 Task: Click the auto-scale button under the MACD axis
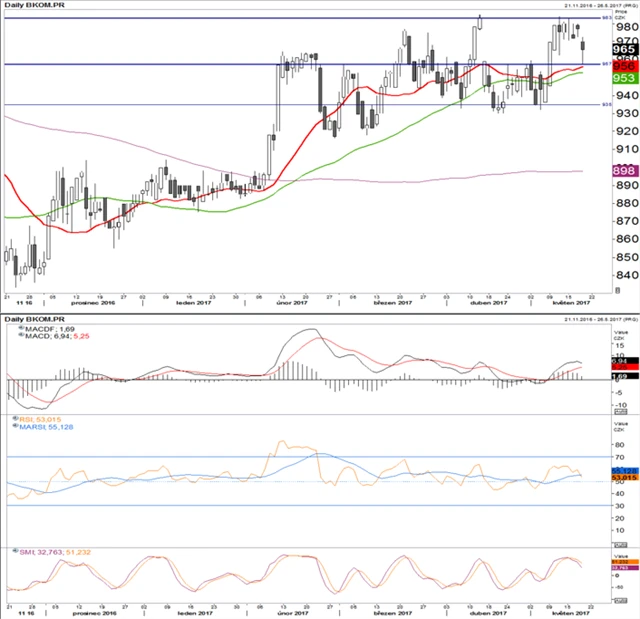pos(620,411)
